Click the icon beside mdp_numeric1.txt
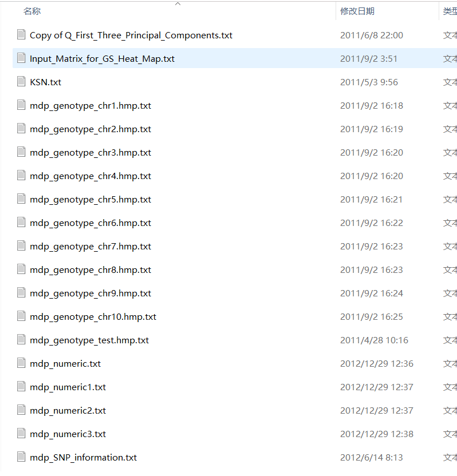Image resolution: width=457 pixels, height=476 pixels. pos(21,386)
